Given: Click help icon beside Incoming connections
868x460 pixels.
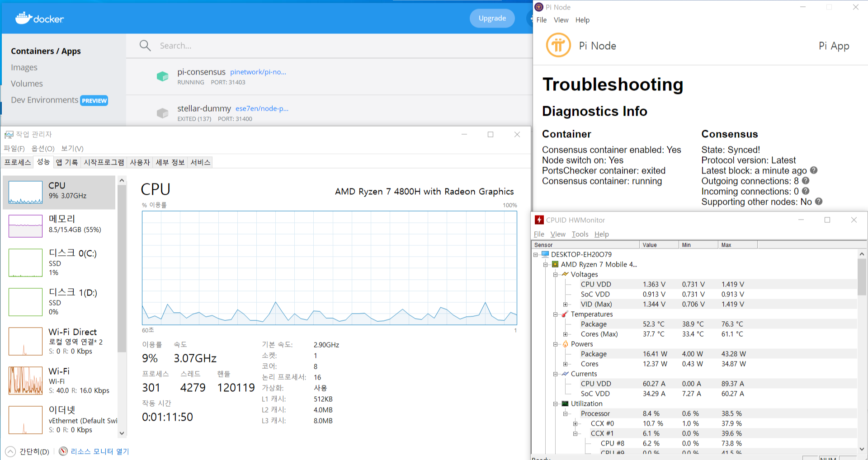Looking at the screenshot, I should (x=806, y=191).
